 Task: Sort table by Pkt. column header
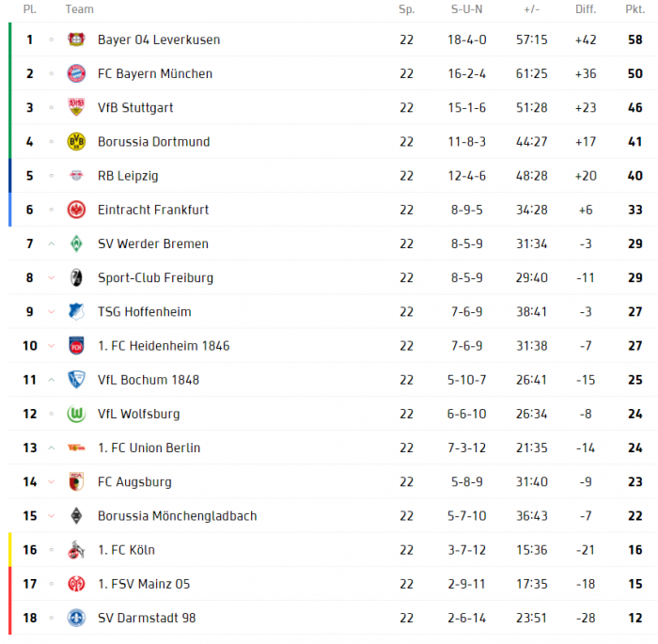[x=634, y=9]
